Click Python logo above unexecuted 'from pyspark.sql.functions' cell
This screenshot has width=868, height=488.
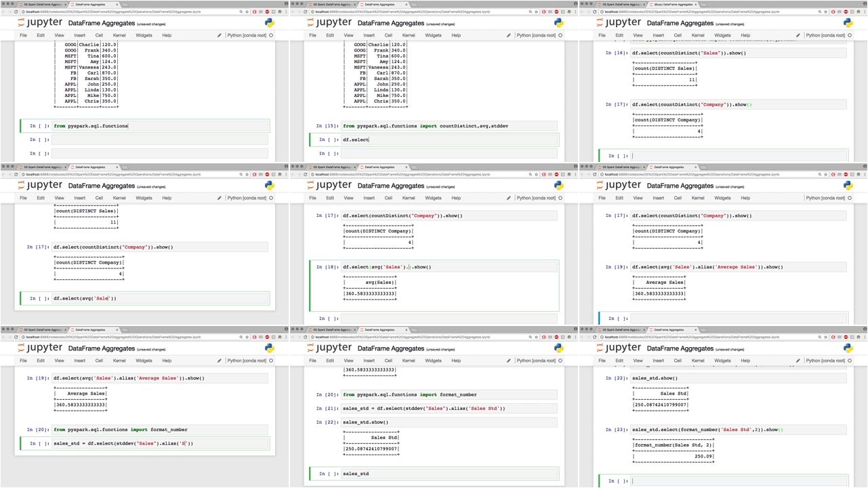tap(270, 22)
